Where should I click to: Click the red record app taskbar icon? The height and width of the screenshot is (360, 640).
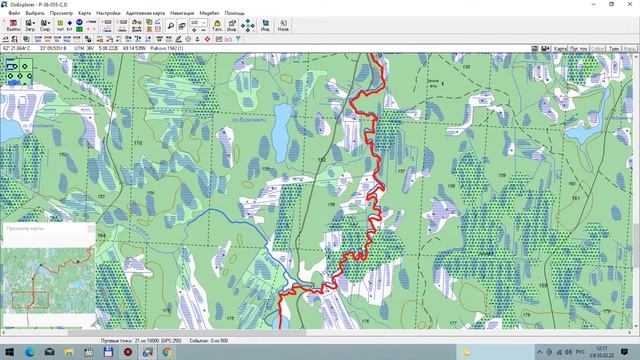(128, 352)
